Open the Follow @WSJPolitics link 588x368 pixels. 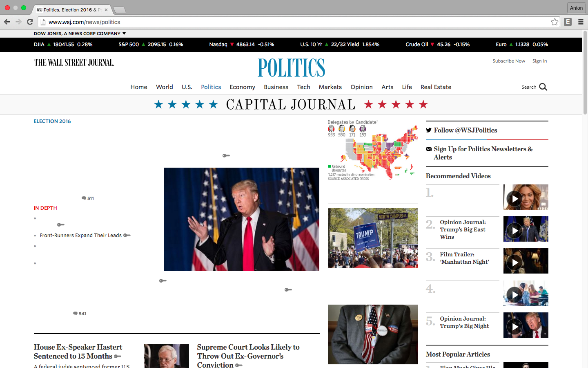pos(465,130)
